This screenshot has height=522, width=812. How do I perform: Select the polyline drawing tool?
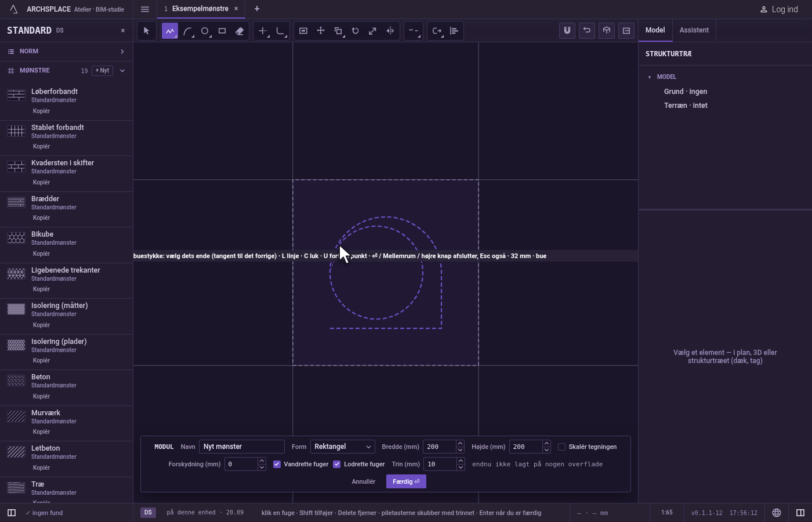point(170,31)
